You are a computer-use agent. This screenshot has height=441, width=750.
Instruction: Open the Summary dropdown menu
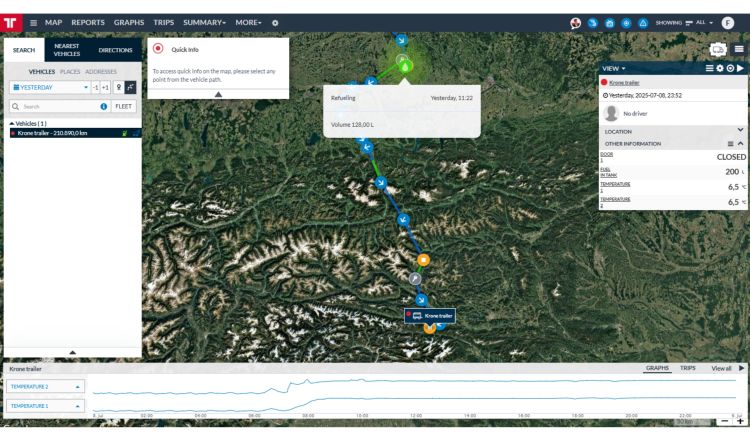tap(204, 22)
